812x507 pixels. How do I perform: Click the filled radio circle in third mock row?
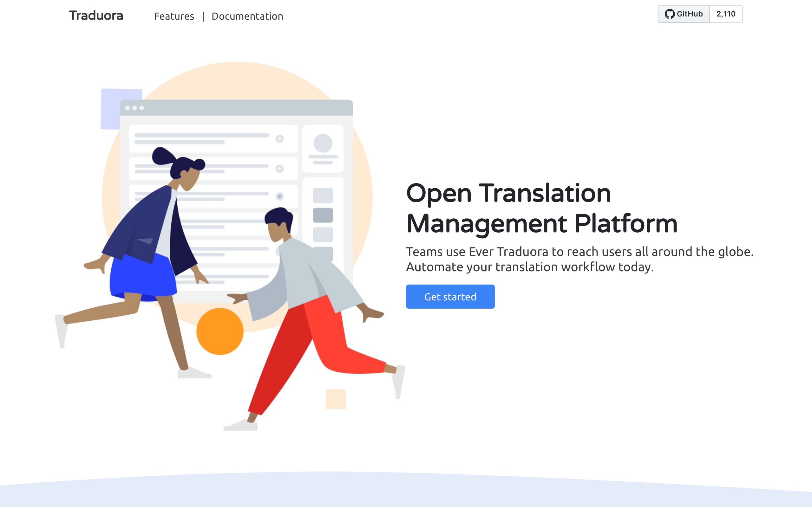279,196
